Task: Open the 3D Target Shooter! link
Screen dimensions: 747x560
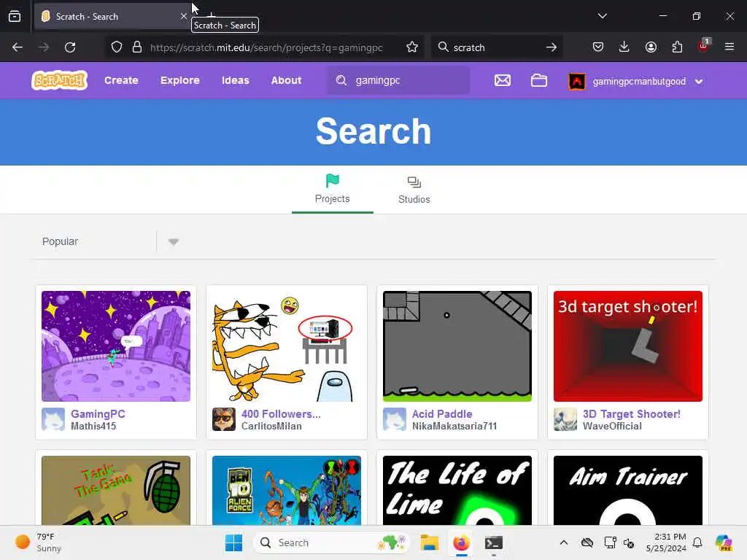Action: pos(632,414)
